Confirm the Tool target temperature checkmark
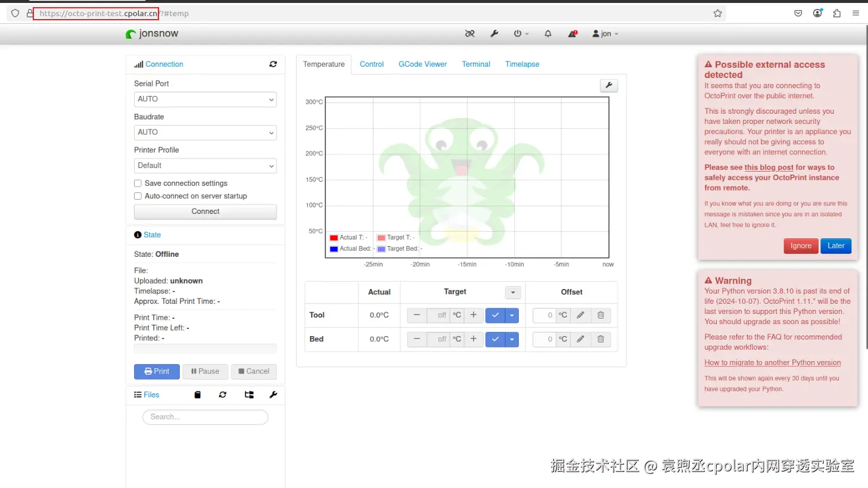 point(495,315)
